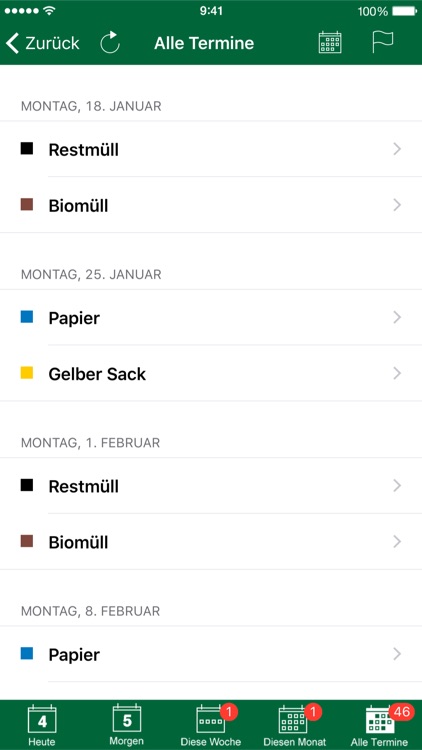Open the Diesen Monat tab
This screenshot has width=422, height=750.
point(295,725)
